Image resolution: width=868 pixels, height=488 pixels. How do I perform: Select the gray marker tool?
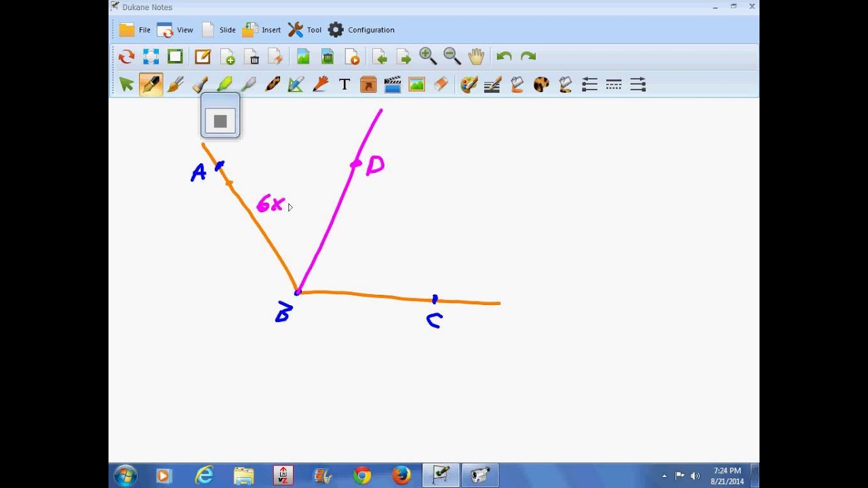(248, 85)
